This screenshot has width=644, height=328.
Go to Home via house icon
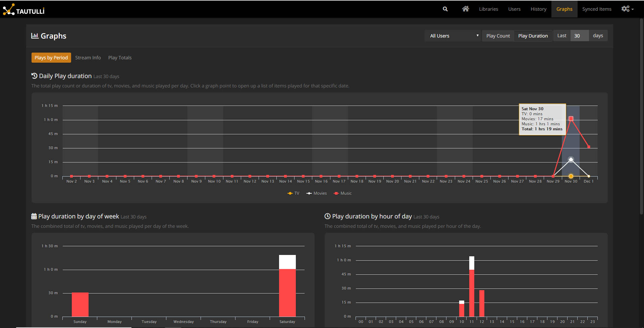[465, 9]
